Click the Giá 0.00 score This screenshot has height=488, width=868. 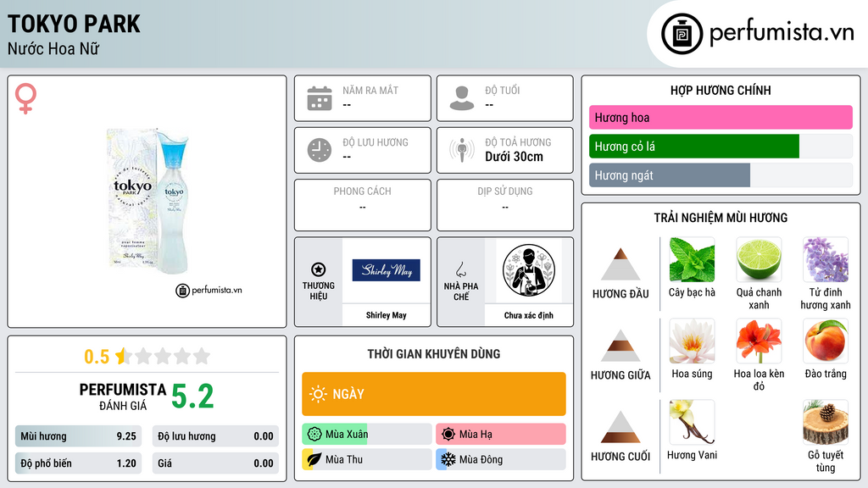[x=215, y=463]
